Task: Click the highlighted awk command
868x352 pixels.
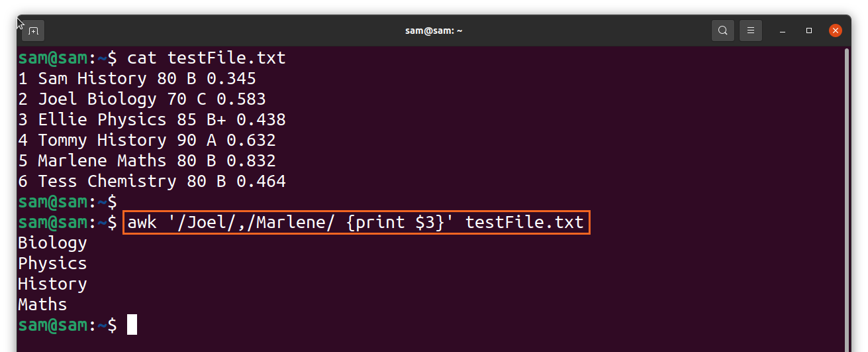Action: point(356,222)
